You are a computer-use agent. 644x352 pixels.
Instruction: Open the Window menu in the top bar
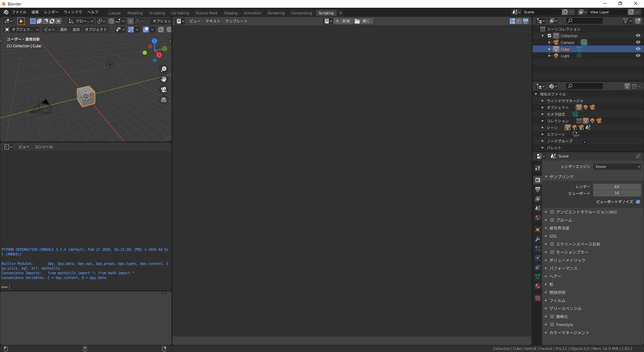72,12
